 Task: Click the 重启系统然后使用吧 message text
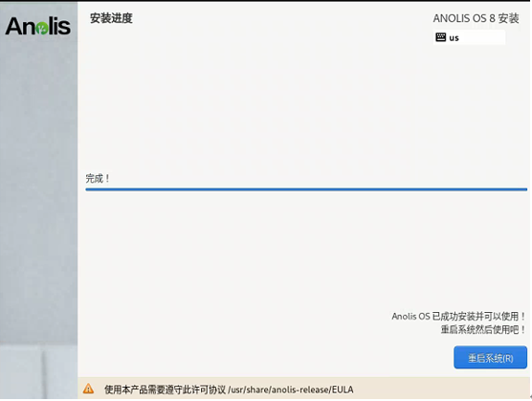(x=483, y=329)
